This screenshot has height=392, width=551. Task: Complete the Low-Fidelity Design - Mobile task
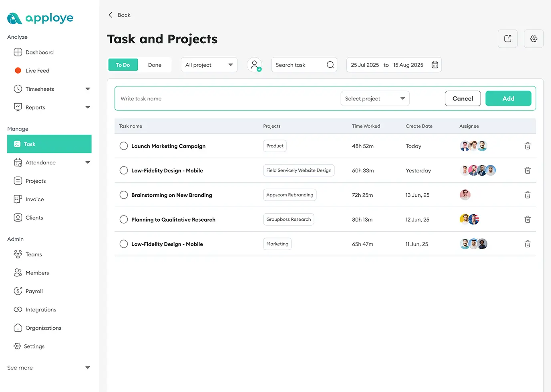pos(123,170)
